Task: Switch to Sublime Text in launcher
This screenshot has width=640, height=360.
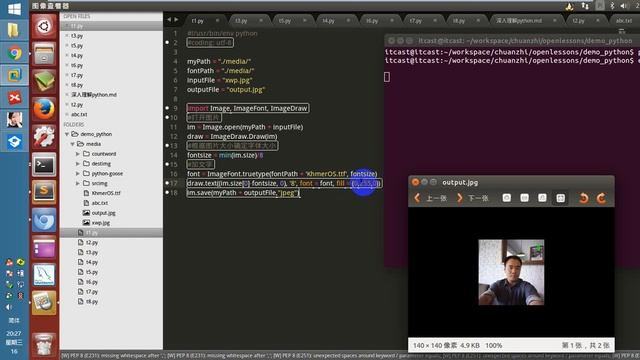Action: [44, 192]
